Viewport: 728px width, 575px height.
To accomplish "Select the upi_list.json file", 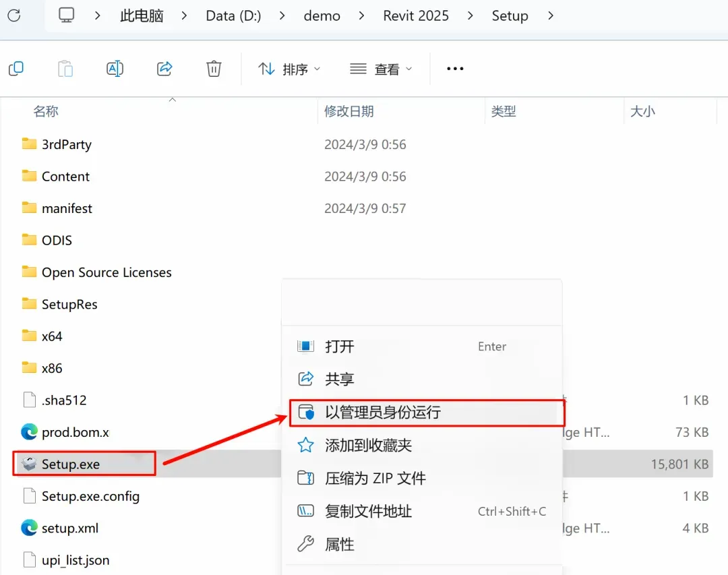I will pos(75,561).
